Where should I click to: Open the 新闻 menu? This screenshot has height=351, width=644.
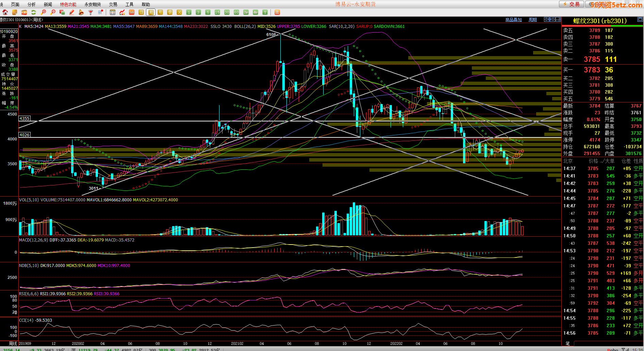click(48, 4)
